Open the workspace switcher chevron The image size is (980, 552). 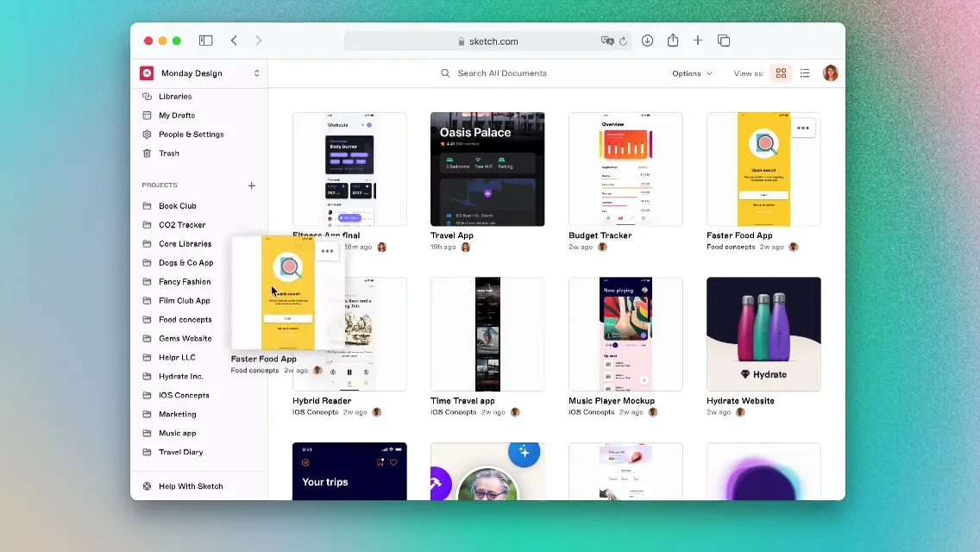pos(256,73)
